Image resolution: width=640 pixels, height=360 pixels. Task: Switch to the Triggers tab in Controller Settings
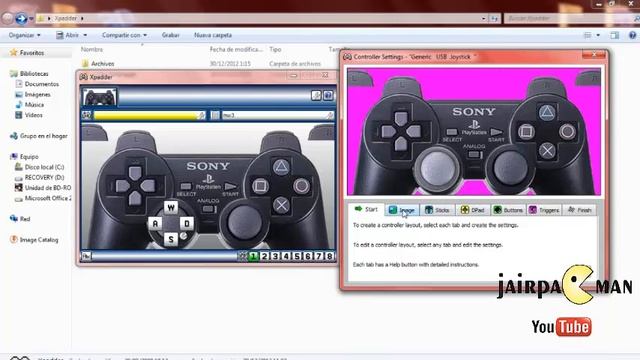pyautogui.click(x=544, y=210)
